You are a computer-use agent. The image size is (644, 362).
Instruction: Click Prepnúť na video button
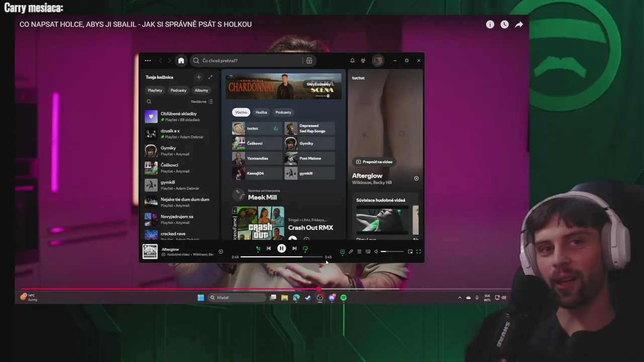click(374, 162)
